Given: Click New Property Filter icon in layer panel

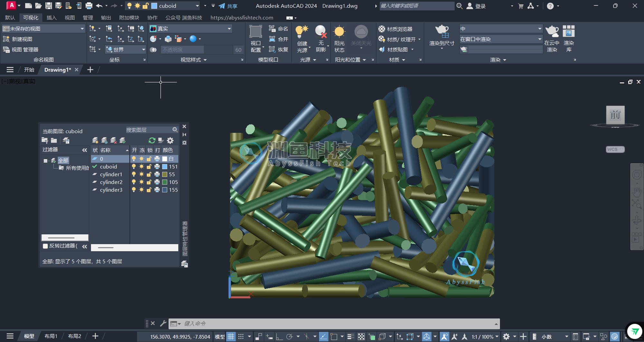Looking at the screenshot, I should (x=45, y=140).
